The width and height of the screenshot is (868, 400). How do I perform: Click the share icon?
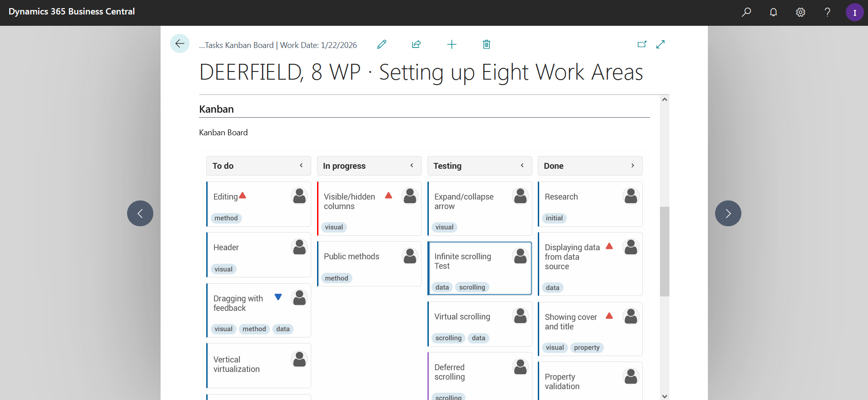[x=417, y=44]
